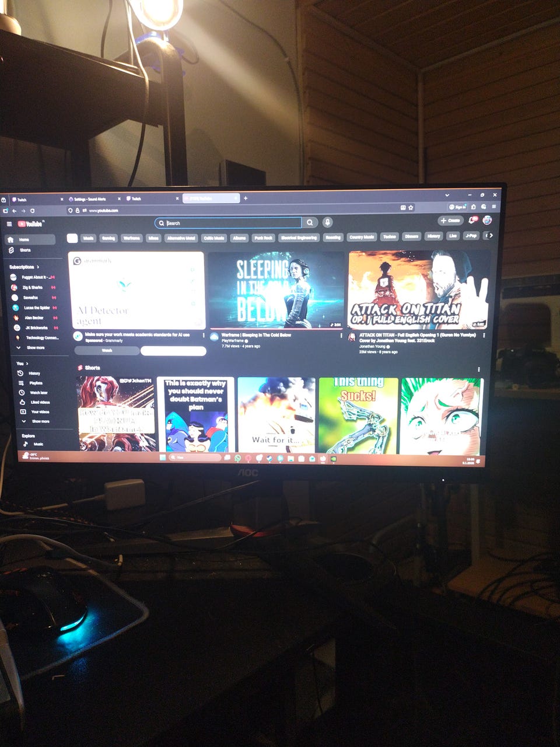This screenshot has height=747, width=560.
Task: Open the browser extensions icon
Action: point(474,207)
